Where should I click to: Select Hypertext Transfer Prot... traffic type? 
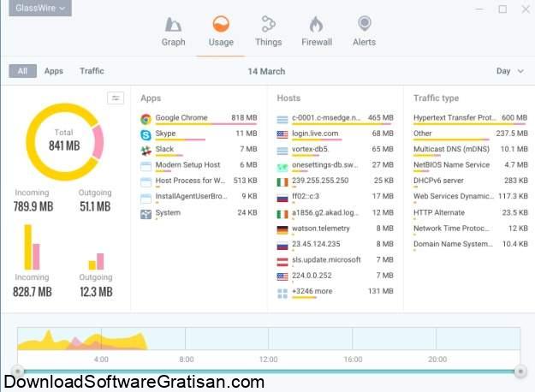(471, 119)
